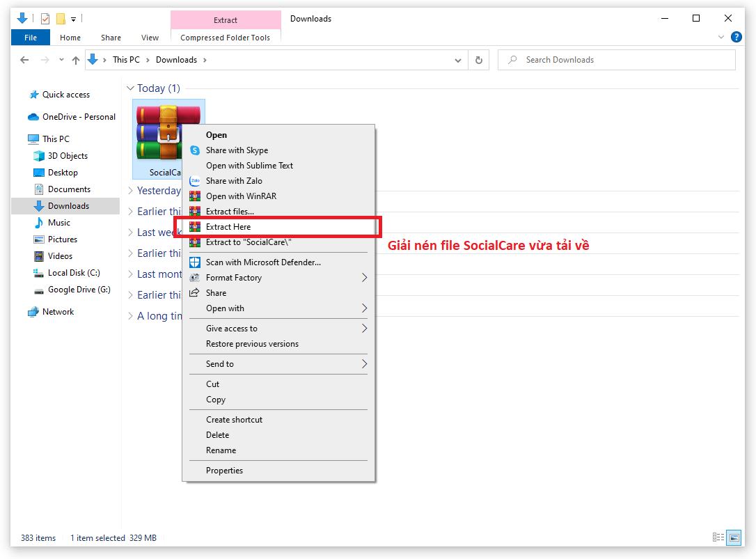
Task: Open the Open with submenu
Action: (x=278, y=308)
